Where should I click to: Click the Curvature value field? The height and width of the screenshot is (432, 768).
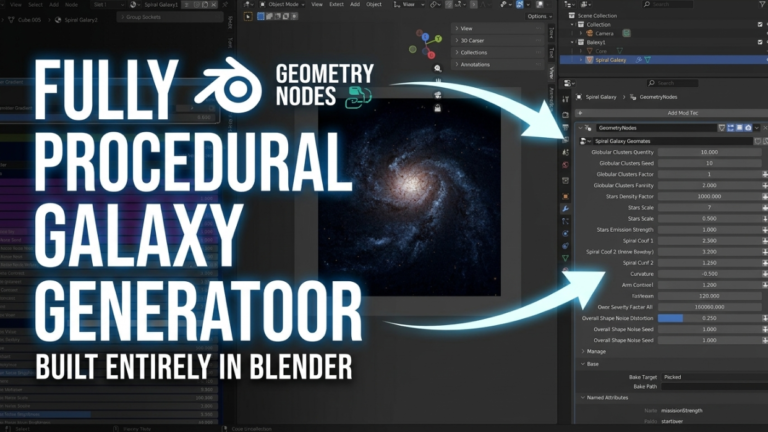(710, 274)
